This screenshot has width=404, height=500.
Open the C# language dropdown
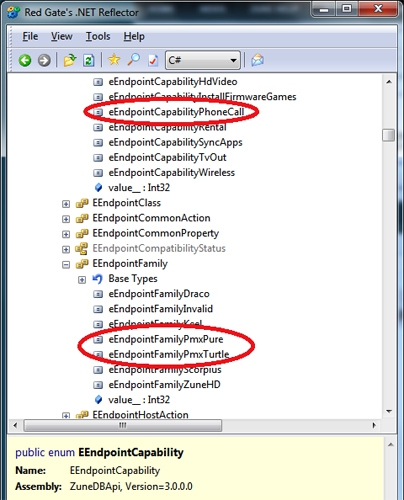203,60
